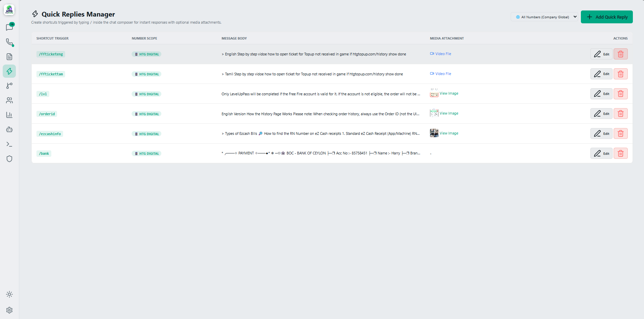Edit the /lvl quick reply

tap(601, 94)
